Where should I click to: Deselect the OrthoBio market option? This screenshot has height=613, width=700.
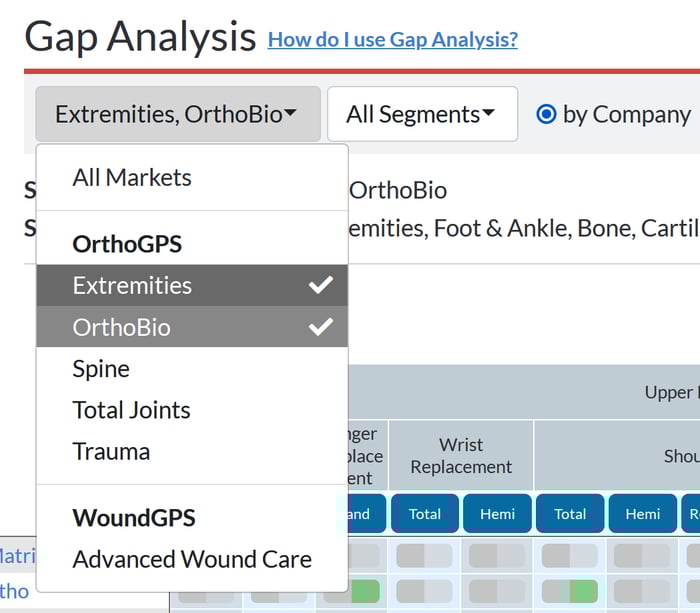(192, 327)
